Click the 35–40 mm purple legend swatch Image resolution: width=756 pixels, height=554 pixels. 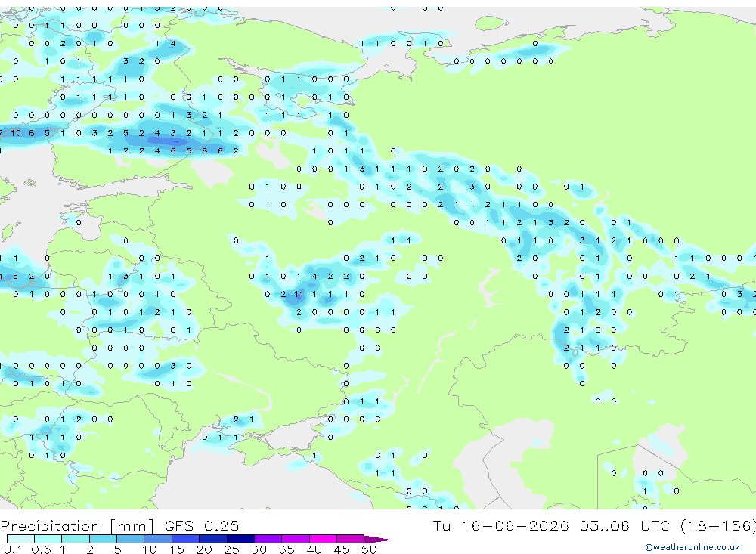tap(296, 539)
